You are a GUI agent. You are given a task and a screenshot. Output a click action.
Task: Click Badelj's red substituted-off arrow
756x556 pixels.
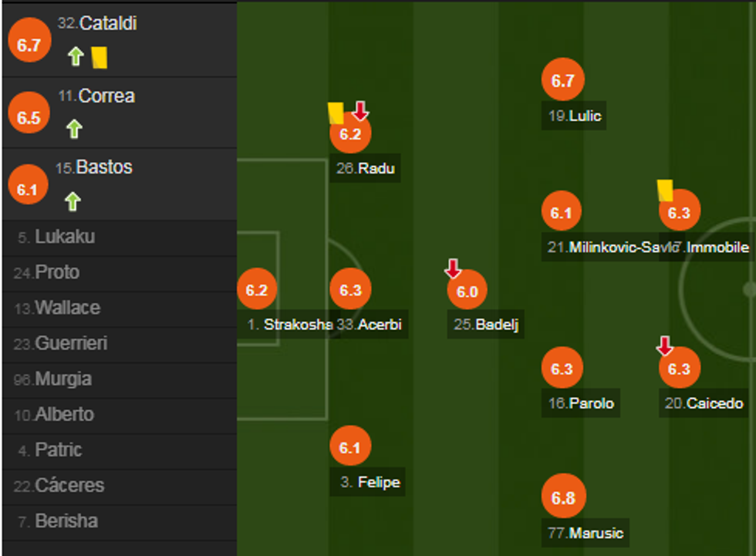(453, 268)
